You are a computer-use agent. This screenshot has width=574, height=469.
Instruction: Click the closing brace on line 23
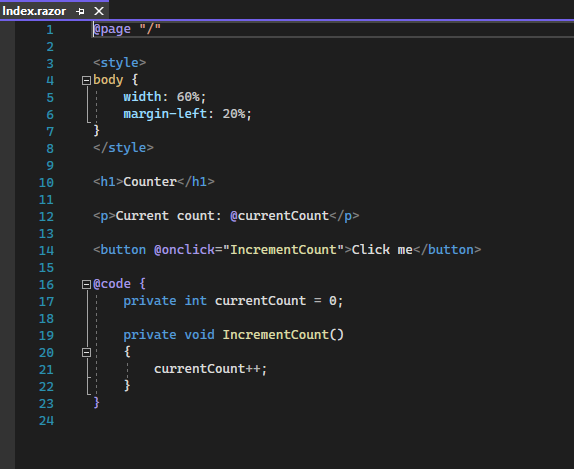(97, 403)
